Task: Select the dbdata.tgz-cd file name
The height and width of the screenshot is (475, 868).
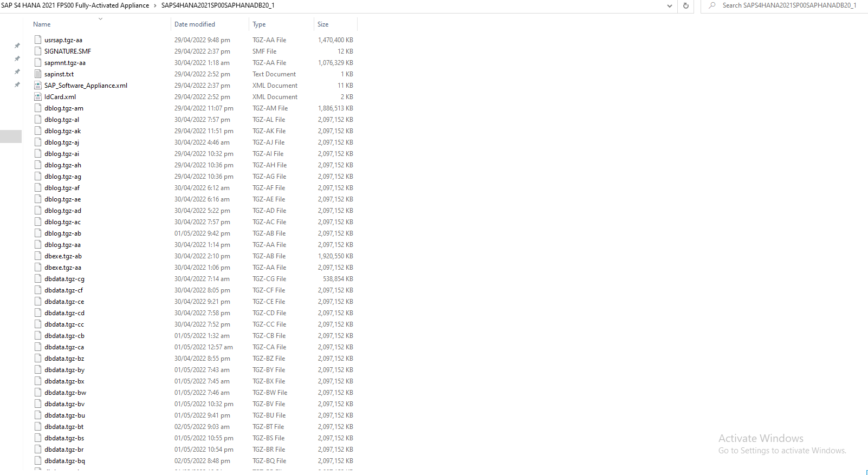Action: (x=64, y=313)
